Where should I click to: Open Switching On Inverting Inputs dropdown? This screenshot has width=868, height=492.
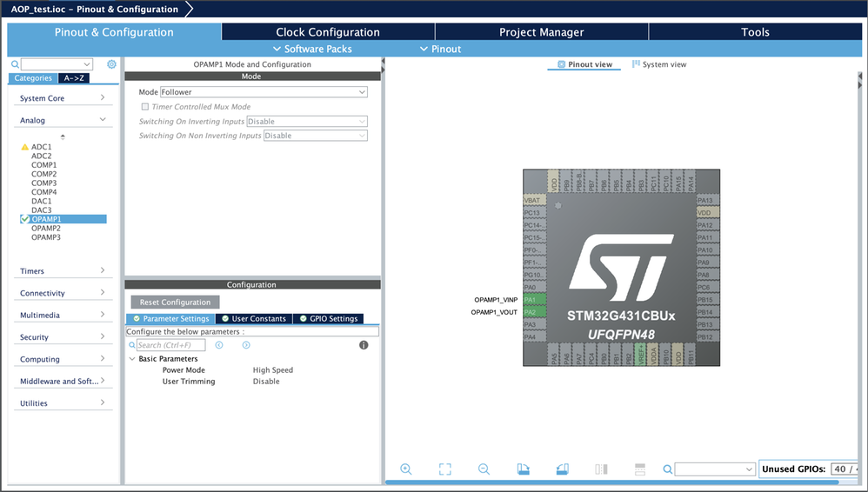(x=307, y=121)
